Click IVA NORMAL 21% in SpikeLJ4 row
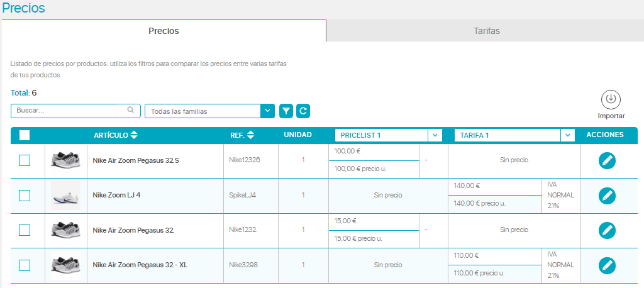The width and height of the screenshot is (644, 288). tap(560, 196)
